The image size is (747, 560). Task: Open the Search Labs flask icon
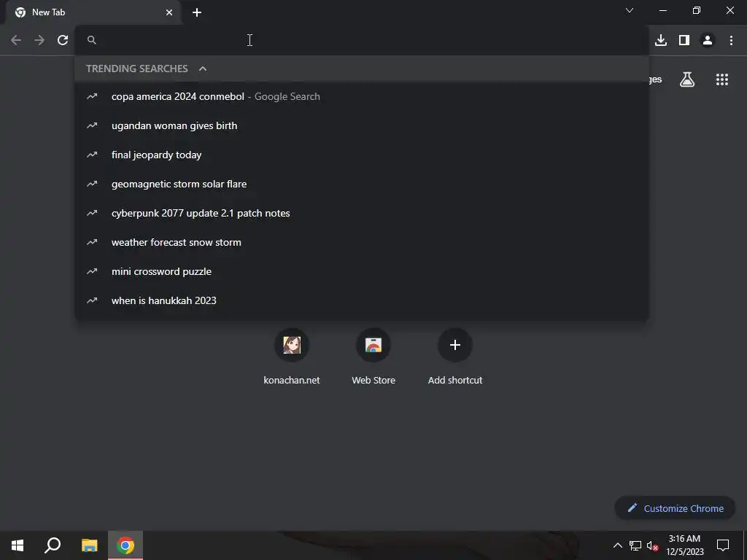pyautogui.click(x=687, y=79)
